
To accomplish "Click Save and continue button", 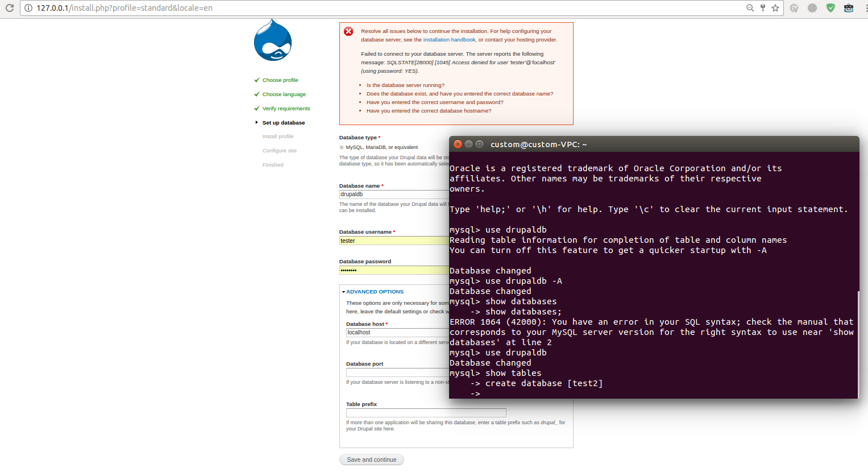I will click(x=372, y=459).
